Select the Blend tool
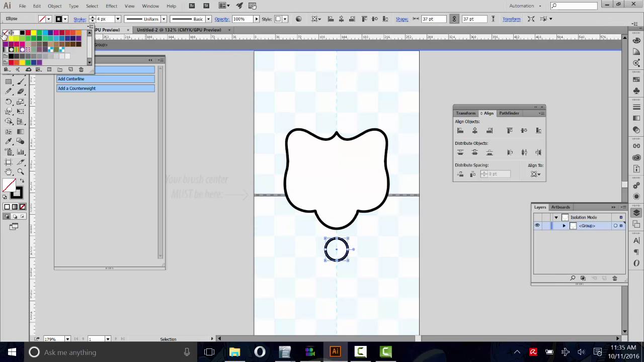This screenshot has height=362, width=644. [21, 142]
